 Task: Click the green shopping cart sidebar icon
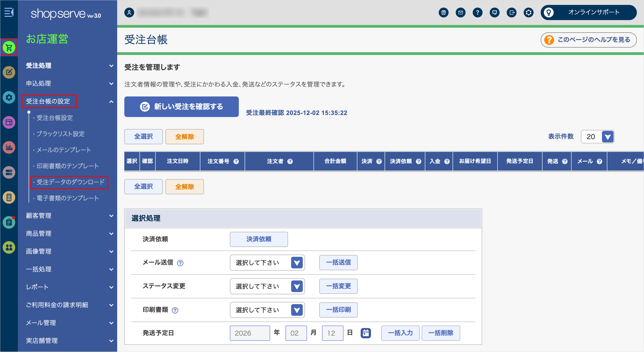pyautogui.click(x=9, y=47)
